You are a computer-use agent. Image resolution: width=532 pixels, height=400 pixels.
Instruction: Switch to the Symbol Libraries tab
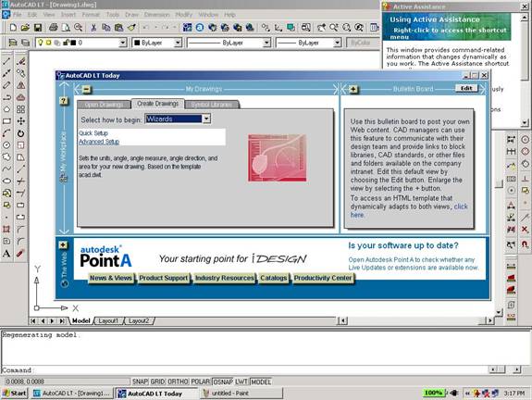point(212,105)
